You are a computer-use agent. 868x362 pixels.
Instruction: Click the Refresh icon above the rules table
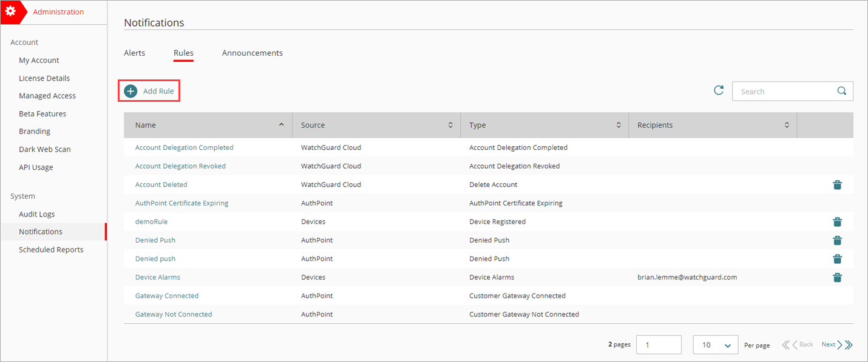[719, 90]
